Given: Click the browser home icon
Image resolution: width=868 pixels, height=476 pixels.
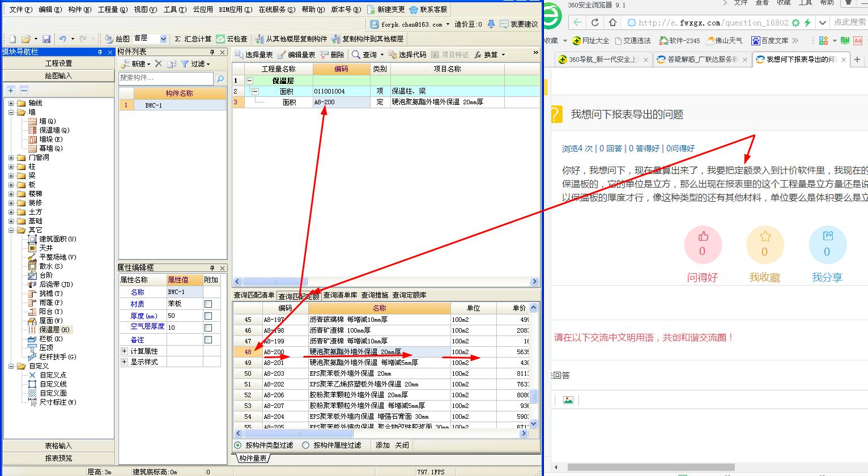Looking at the screenshot, I should coord(612,23).
